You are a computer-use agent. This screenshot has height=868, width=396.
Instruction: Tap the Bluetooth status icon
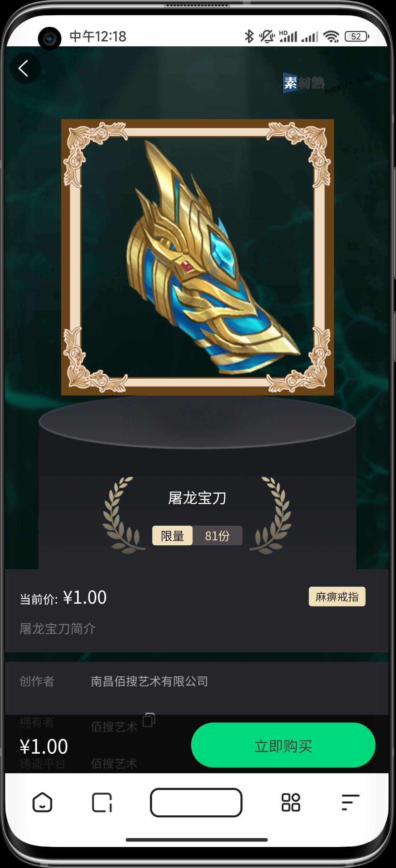tap(249, 36)
